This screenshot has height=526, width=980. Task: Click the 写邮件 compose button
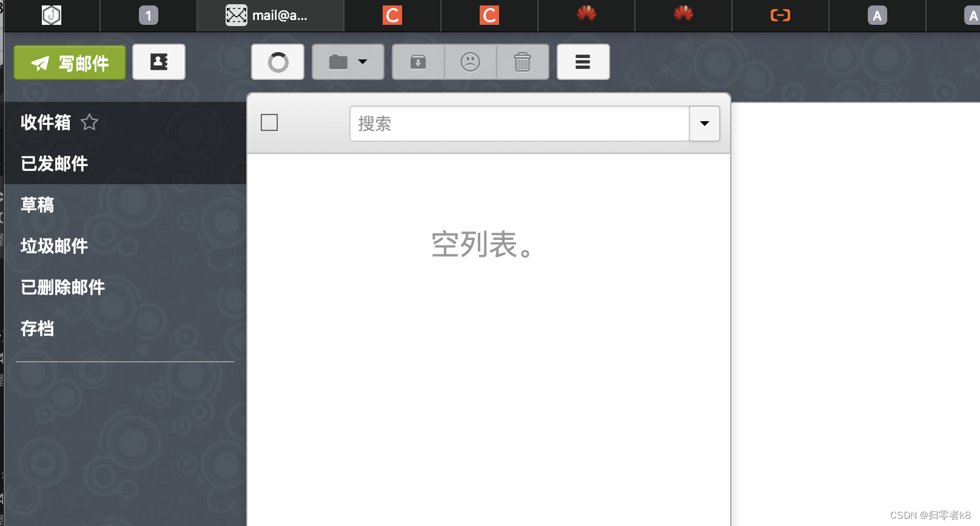tap(70, 62)
